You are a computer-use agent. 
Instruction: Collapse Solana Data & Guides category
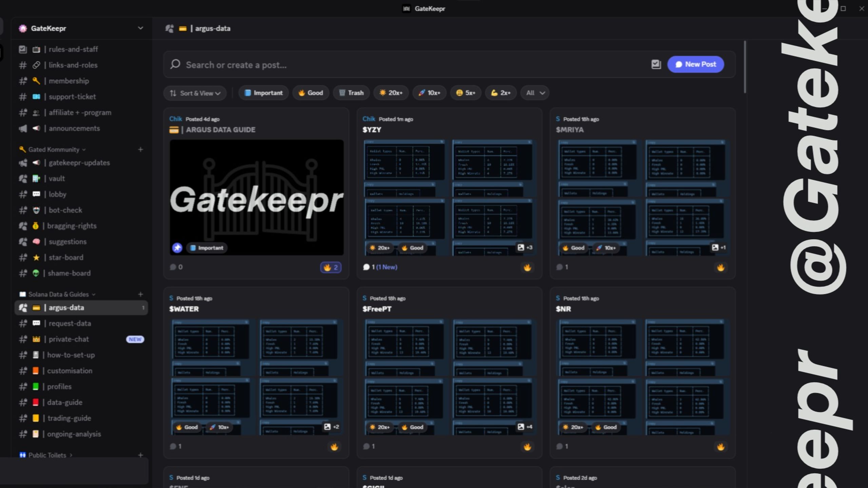(58, 294)
